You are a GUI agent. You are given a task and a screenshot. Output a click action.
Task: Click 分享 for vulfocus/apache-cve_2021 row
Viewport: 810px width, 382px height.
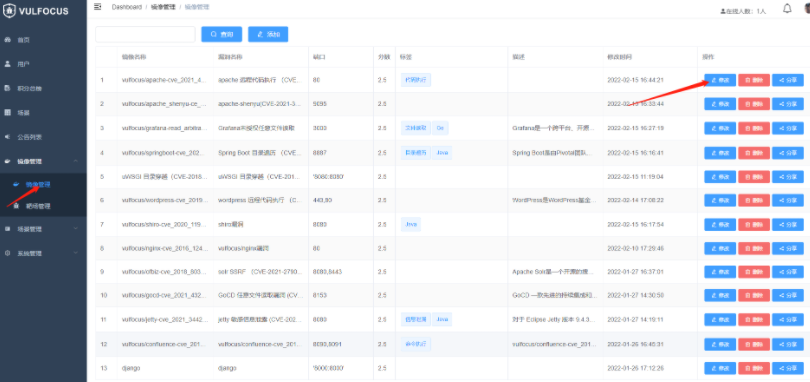788,80
